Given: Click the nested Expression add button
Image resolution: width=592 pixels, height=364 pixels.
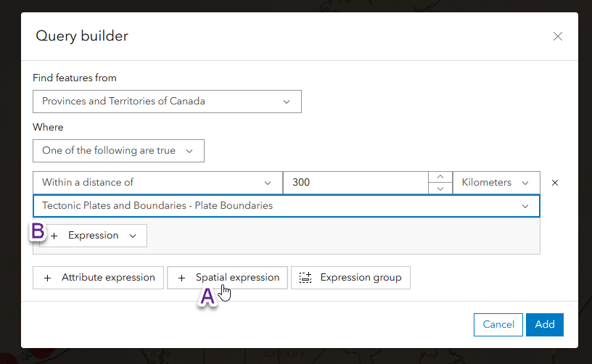Looking at the screenshot, I should pos(93,236).
